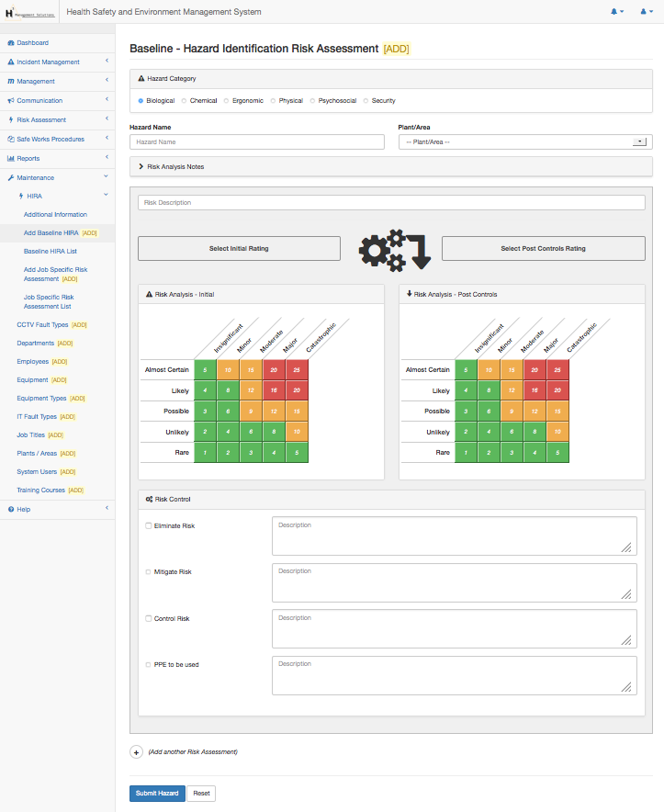The height and width of the screenshot is (812, 664).
Task: Click the Communication megaphone icon
Action: (11, 101)
